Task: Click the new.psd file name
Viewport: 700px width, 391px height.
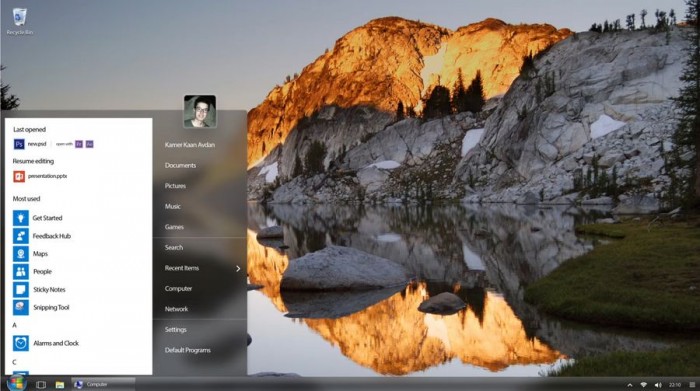Action: (37, 144)
